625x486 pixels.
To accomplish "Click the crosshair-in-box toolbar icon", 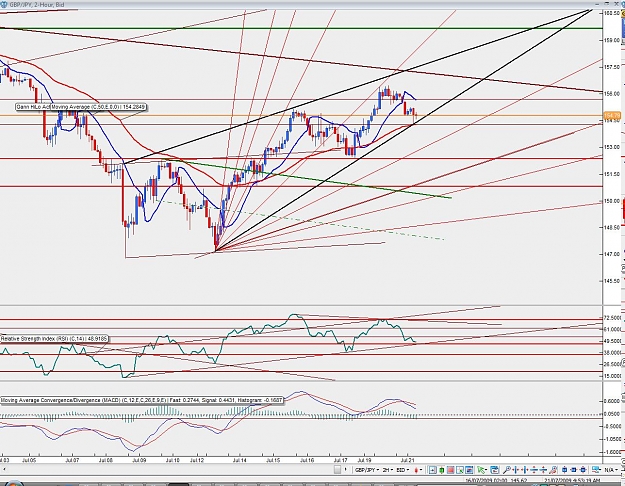I will (432, 470).
